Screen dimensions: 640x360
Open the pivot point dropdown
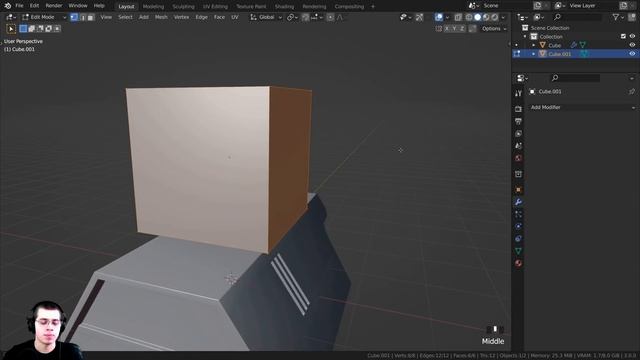292,17
